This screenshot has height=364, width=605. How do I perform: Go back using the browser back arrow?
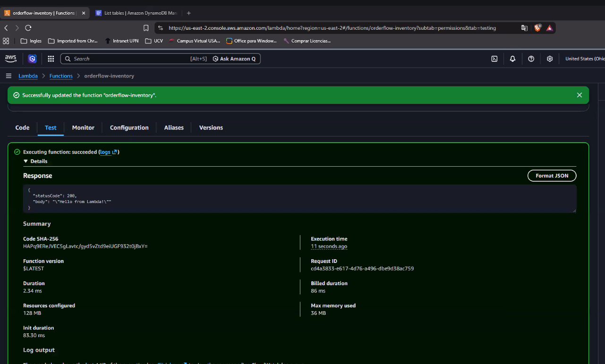[x=6, y=28]
